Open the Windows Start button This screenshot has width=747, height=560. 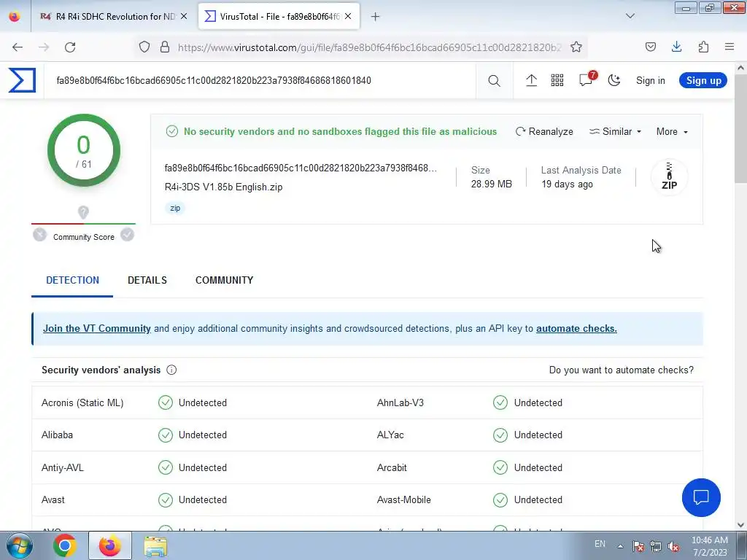[20, 545]
